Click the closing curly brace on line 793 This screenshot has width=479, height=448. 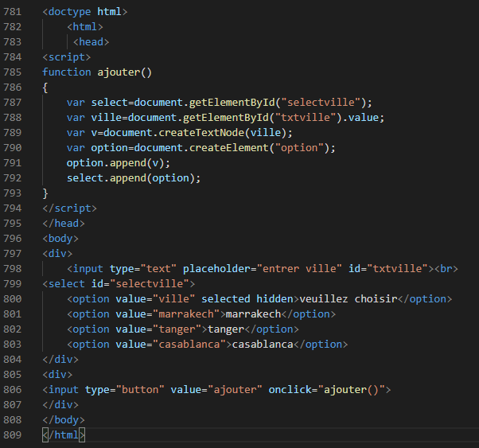pos(45,193)
